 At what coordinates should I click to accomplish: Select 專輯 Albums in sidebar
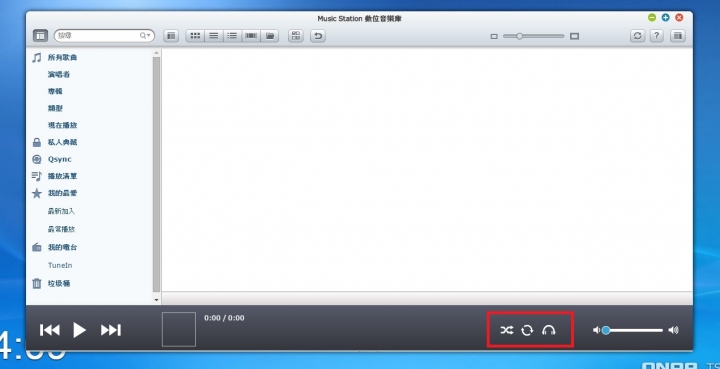pyautogui.click(x=55, y=91)
